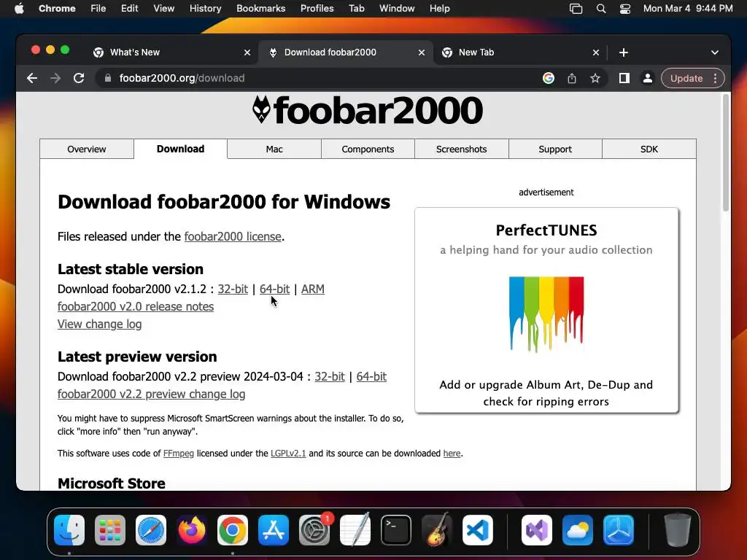Viewport: 747px width, 560px height.
Task: Open System Settings from the Dock
Action: pos(314,530)
